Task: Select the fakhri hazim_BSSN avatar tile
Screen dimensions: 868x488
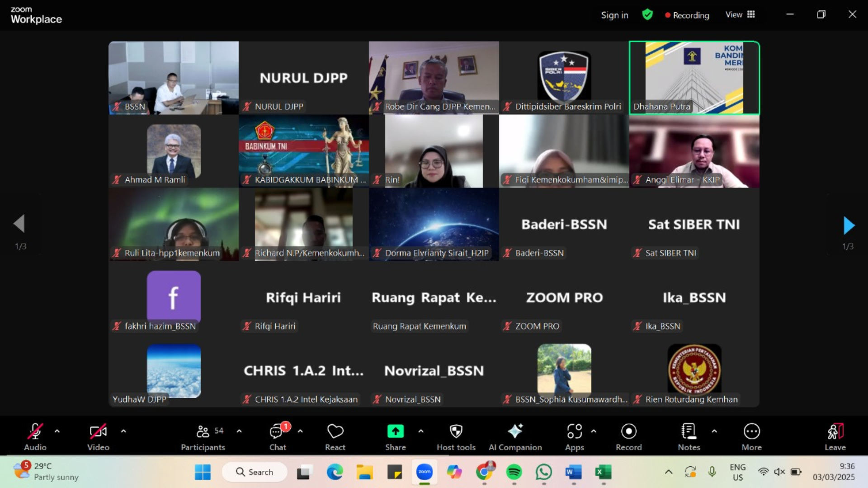Action: point(174,297)
